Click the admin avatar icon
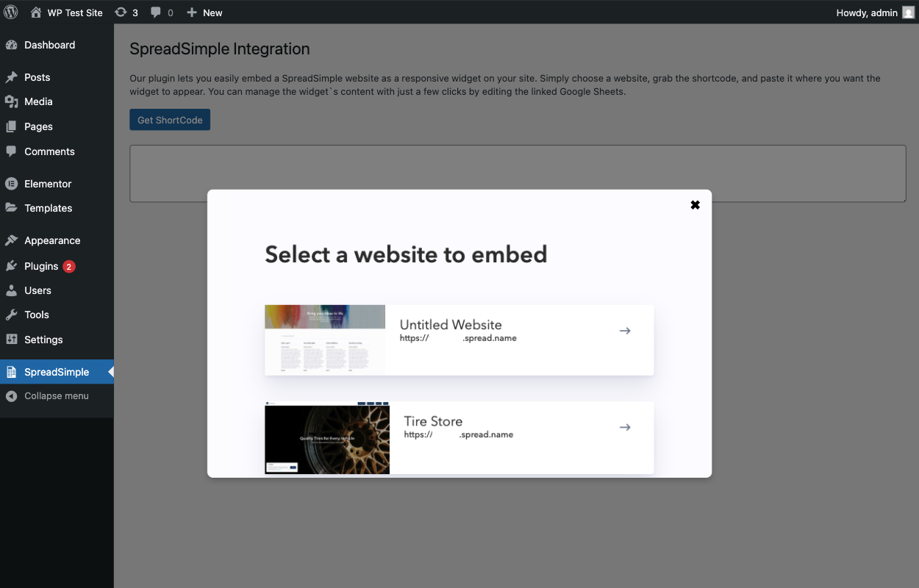This screenshot has height=588, width=919. [x=908, y=12]
